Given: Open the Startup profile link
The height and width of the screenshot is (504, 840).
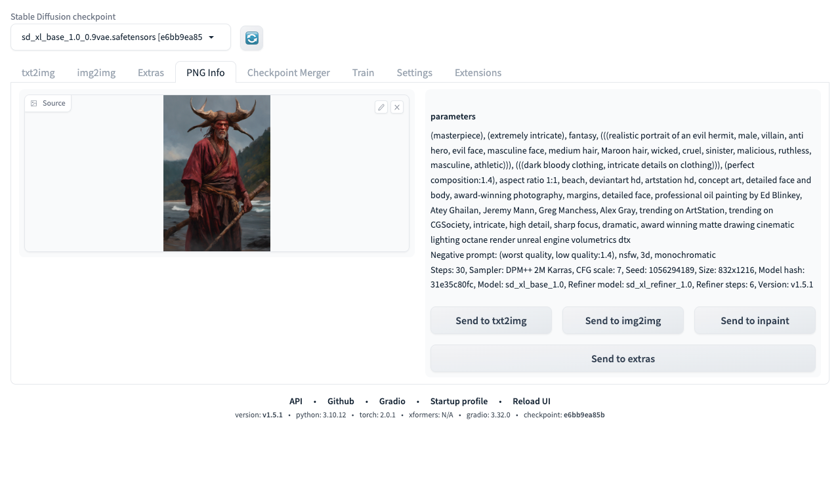Looking at the screenshot, I should tap(459, 401).
